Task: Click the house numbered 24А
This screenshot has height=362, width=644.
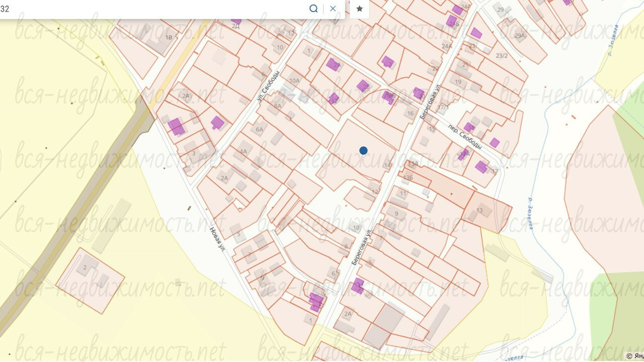Action: pyautogui.click(x=447, y=46)
